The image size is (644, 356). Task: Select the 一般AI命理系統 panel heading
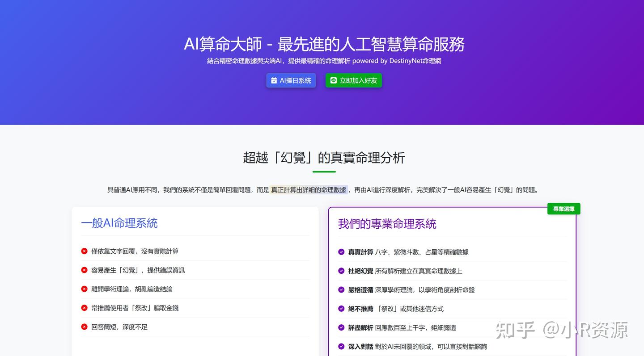119,223
